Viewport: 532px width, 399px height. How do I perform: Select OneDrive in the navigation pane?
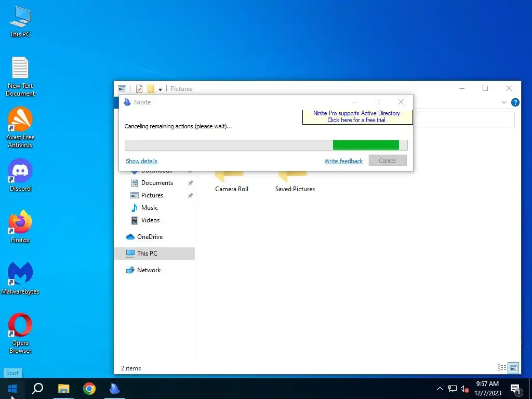[x=150, y=237]
